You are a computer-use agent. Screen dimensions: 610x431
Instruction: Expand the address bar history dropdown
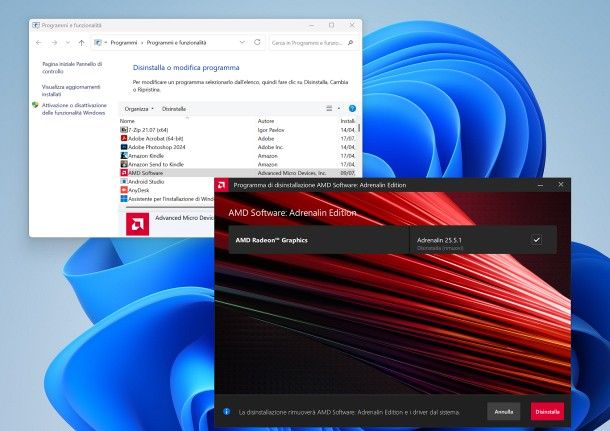pos(243,43)
